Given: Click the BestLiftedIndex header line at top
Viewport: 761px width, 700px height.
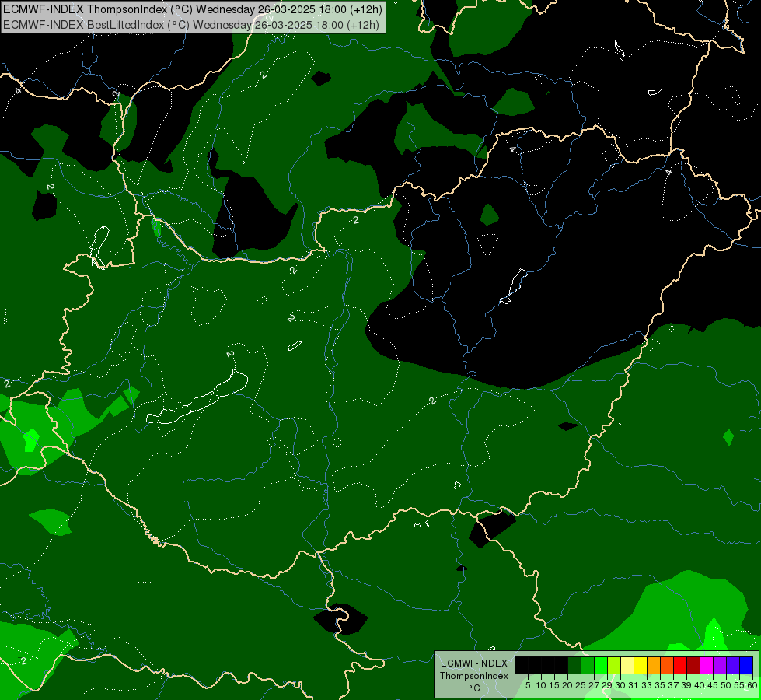Looking at the screenshot, I should pyautogui.click(x=191, y=25).
